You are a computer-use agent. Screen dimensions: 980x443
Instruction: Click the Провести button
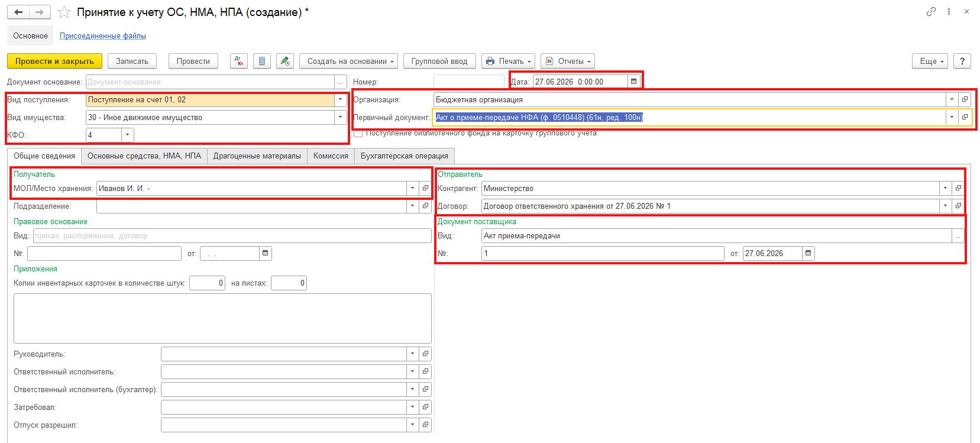coord(193,61)
